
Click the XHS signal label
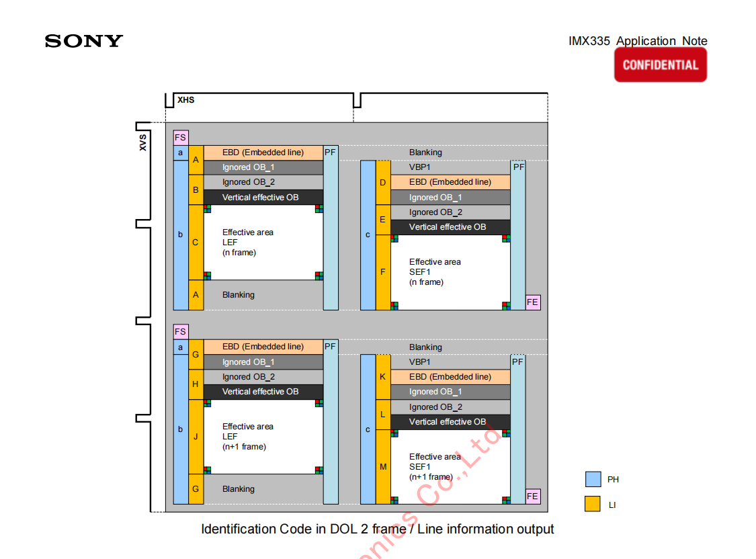click(186, 100)
